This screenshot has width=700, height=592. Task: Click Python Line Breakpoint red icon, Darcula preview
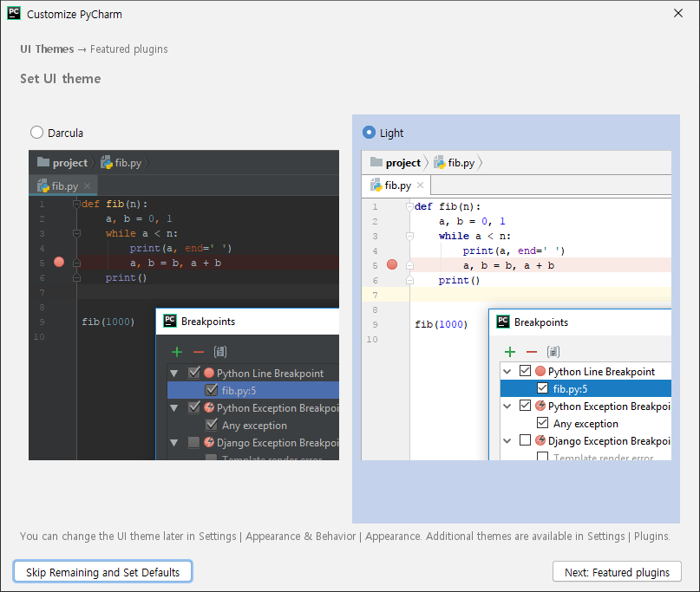(209, 373)
